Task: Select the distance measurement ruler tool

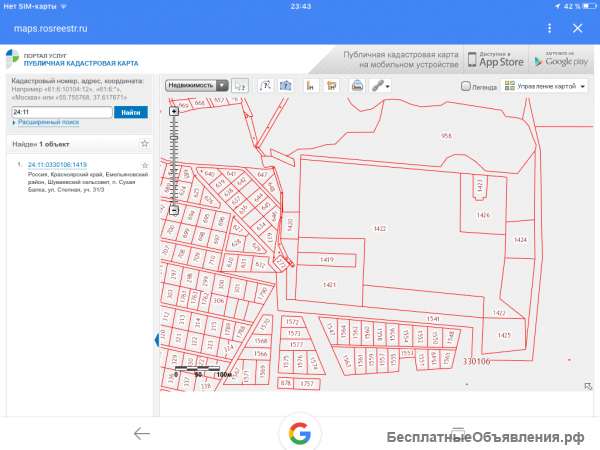Action: click(x=311, y=86)
